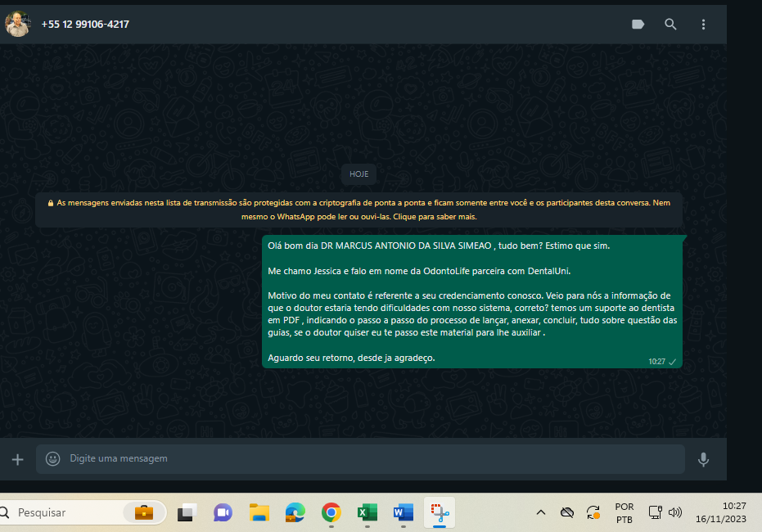Open File Explorer from the taskbar
762x532 pixels.
[259, 513]
